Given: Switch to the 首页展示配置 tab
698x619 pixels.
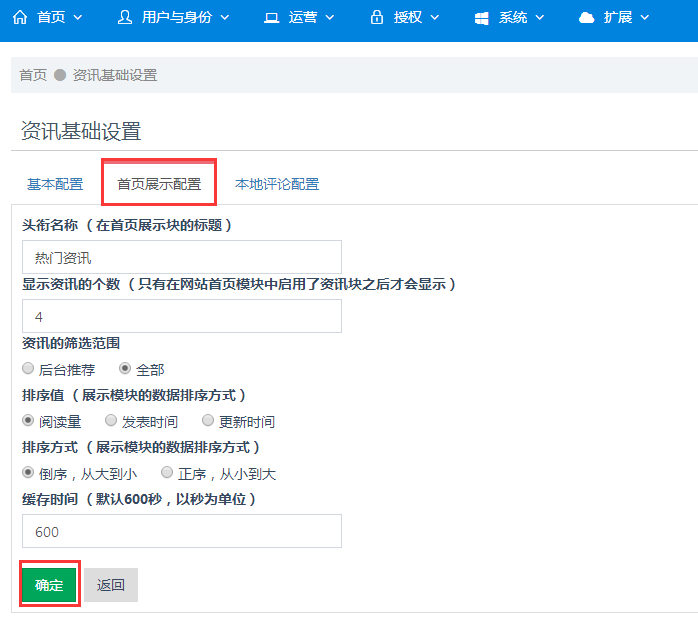Looking at the screenshot, I should [159, 184].
